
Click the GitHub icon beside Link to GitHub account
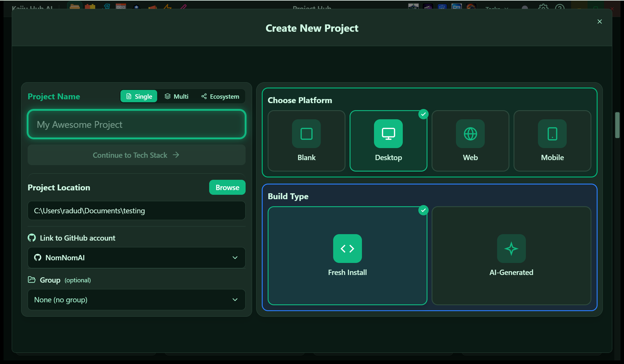(x=32, y=238)
